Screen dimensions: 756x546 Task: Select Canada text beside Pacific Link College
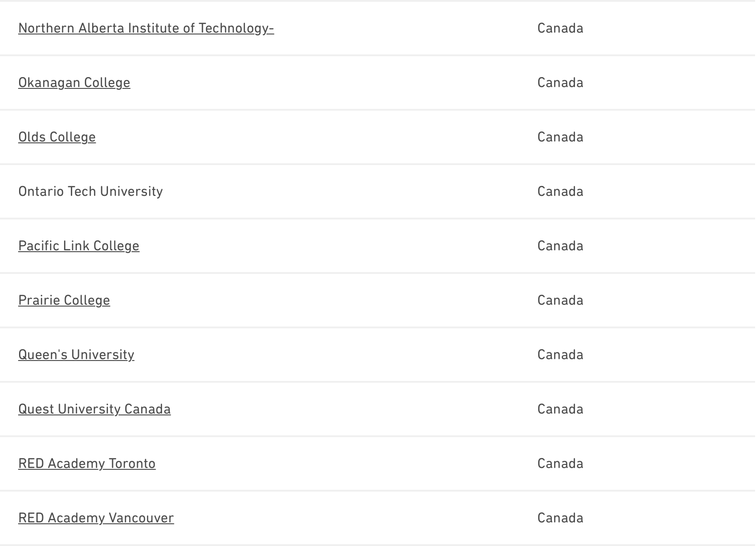[560, 246]
